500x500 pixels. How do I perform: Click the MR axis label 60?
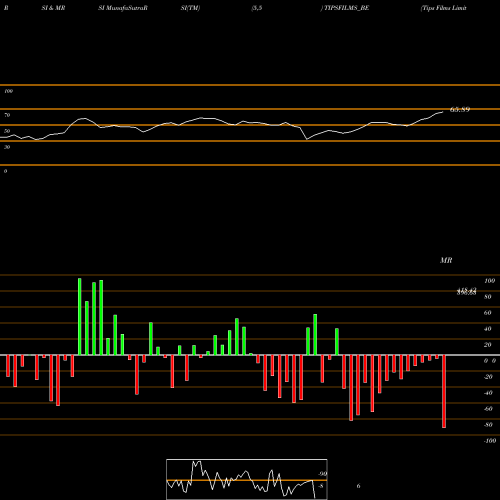tap(488, 313)
